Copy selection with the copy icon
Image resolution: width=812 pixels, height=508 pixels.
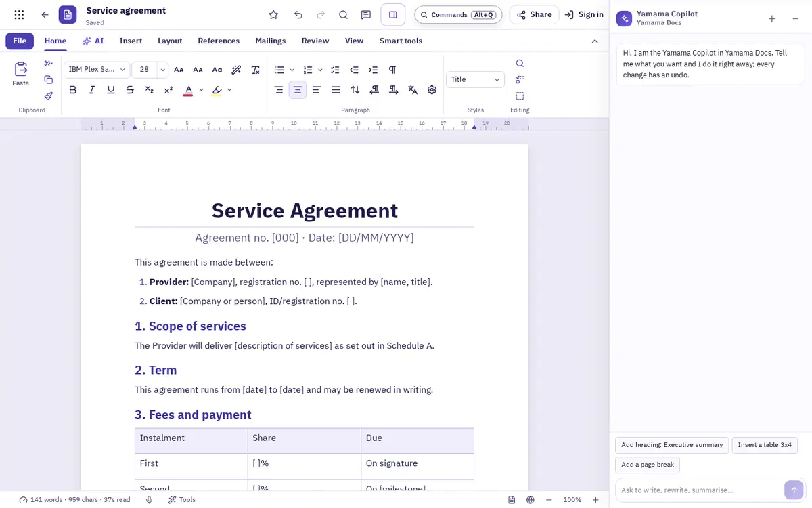pyautogui.click(x=48, y=79)
